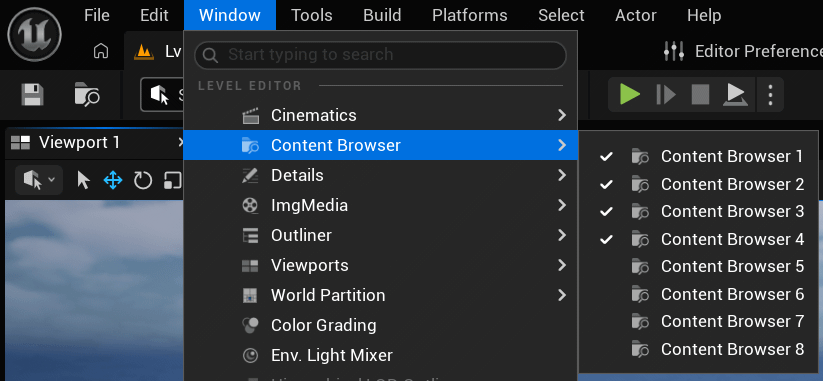This screenshot has height=381, width=823.
Task: Click the Viewports grid icon
Action: tap(250, 266)
